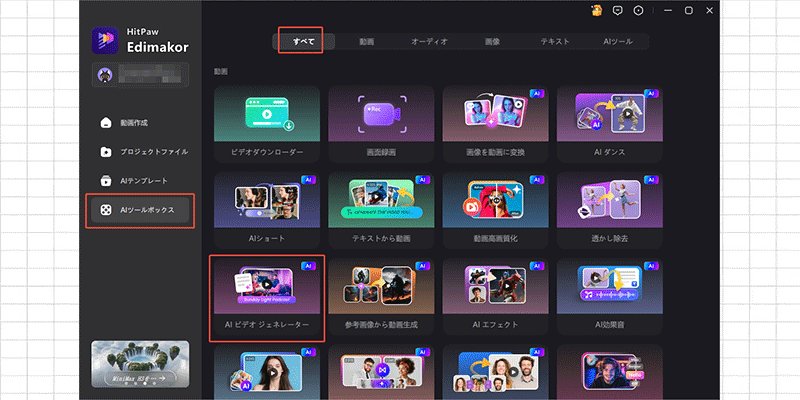Image resolution: width=800 pixels, height=400 pixels.
Task: Open the headphones man card in bottom row
Action: pos(610,371)
